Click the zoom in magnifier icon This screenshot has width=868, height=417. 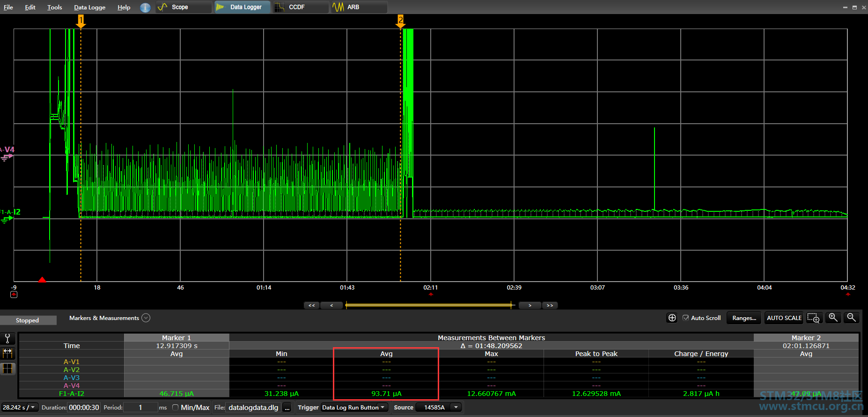coord(833,317)
